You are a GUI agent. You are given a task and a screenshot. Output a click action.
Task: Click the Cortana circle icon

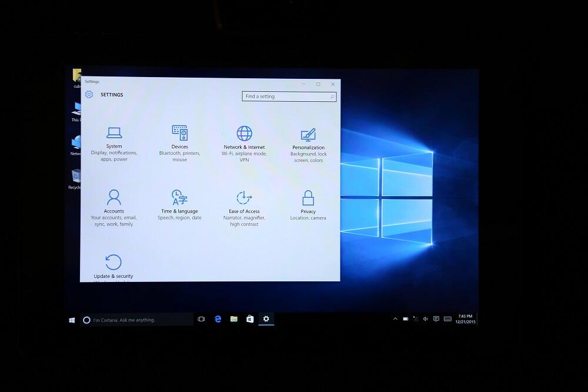(x=86, y=320)
